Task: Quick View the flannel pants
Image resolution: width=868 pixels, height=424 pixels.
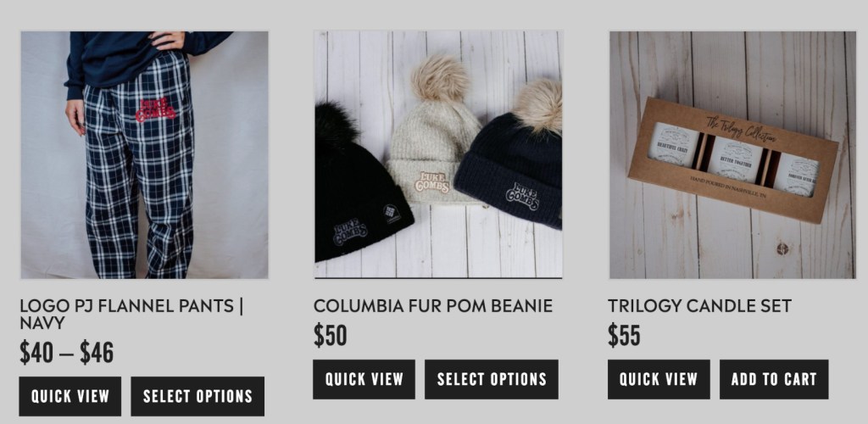Action: click(70, 396)
